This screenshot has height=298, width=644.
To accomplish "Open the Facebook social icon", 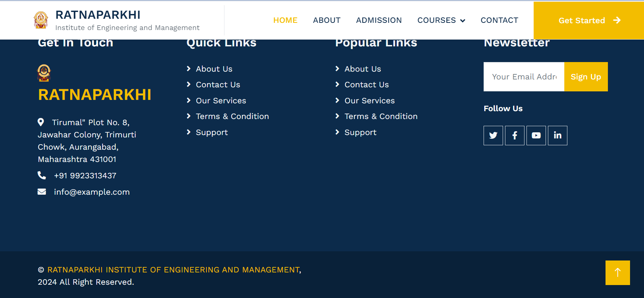I will point(515,135).
